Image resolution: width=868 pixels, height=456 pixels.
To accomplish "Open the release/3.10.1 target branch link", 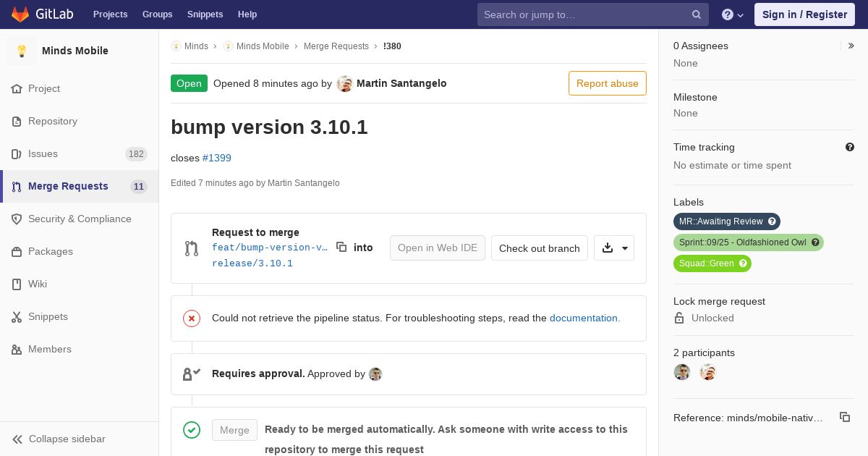I will (252, 263).
